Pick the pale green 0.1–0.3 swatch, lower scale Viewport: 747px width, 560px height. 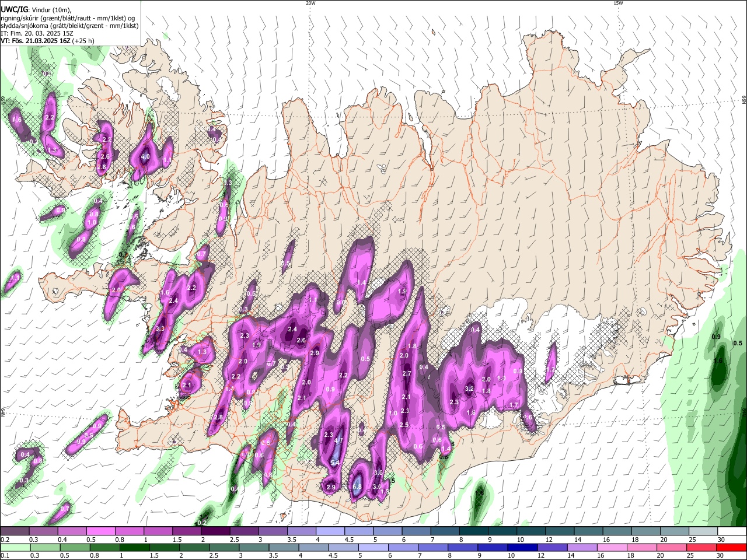pos(15,547)
